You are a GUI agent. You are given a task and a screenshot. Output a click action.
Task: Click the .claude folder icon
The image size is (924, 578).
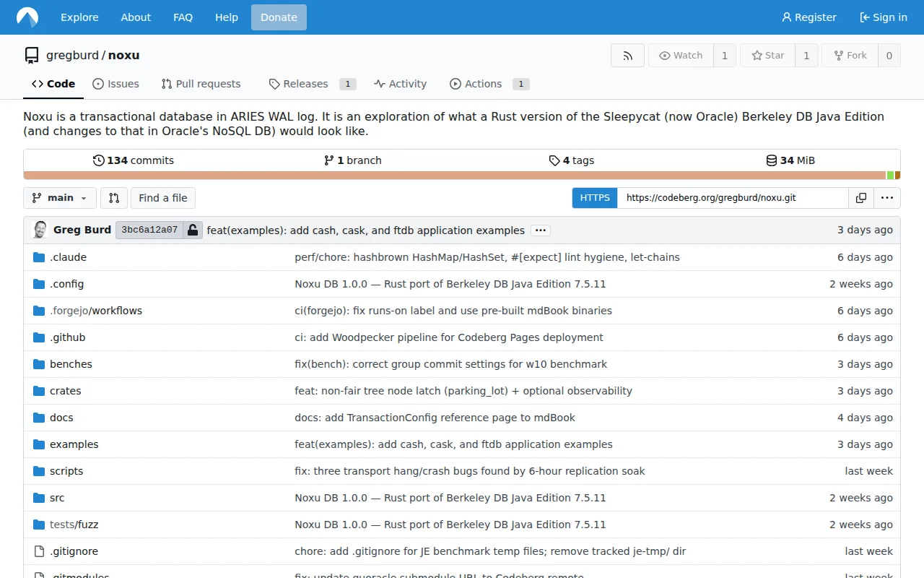pyautogui.click(x=39, y=257)
